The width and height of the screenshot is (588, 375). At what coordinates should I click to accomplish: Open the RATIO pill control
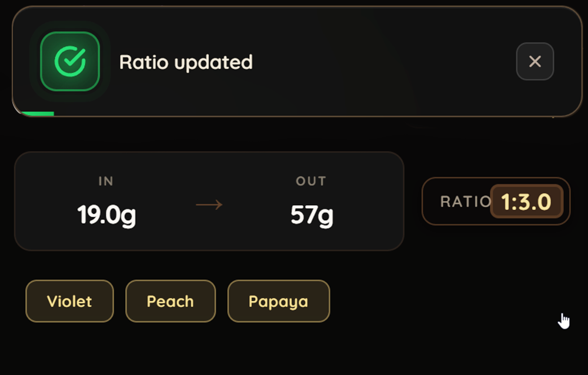496,201
